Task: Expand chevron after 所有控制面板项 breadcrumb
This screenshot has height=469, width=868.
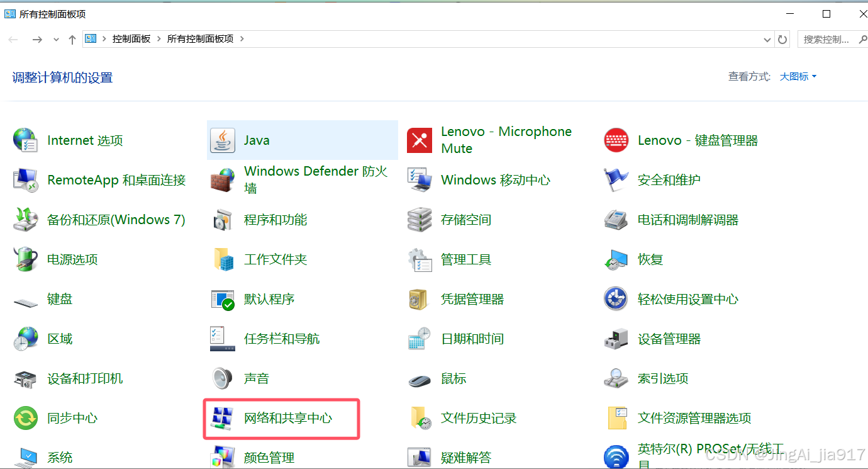Action: click(242, 39)
